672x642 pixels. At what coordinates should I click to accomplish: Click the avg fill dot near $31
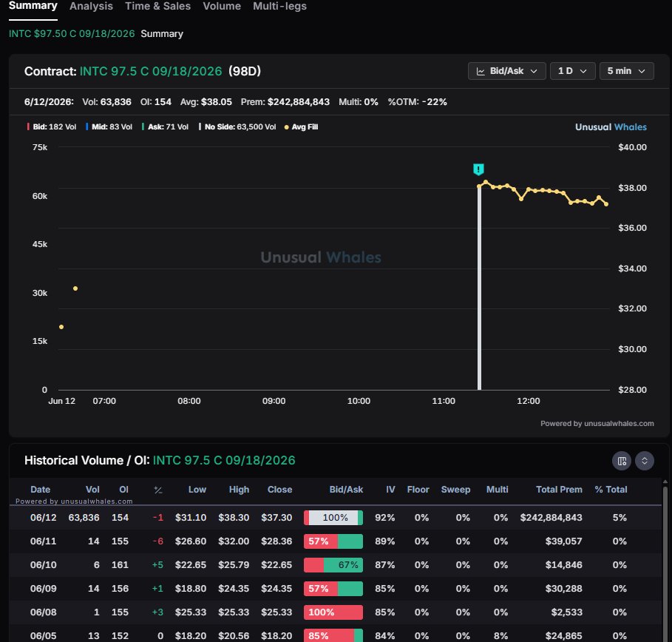click(61, 327)
